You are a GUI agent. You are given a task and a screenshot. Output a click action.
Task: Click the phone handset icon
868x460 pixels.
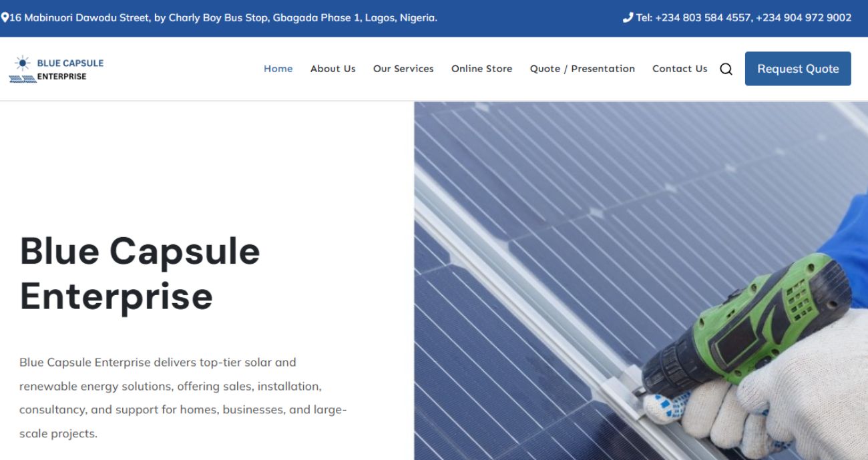coord(628,17)
